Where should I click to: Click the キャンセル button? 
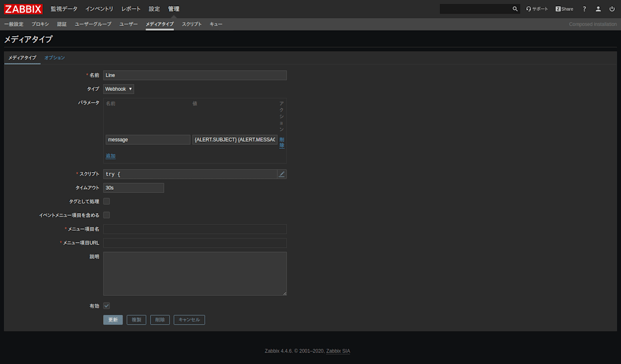189,320
